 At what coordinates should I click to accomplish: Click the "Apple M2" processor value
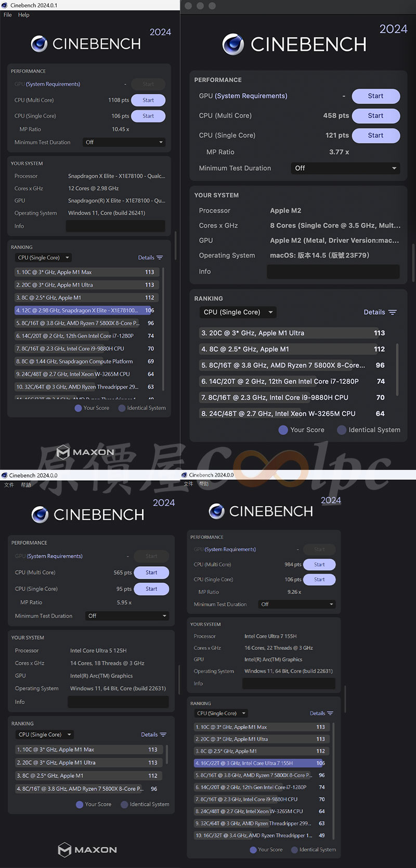285,211
